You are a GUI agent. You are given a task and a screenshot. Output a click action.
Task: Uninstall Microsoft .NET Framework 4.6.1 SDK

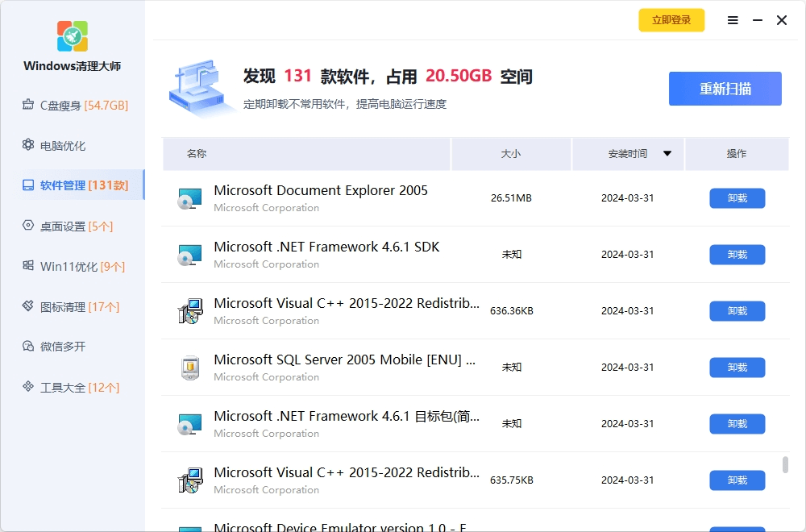[x=737, y=255]
